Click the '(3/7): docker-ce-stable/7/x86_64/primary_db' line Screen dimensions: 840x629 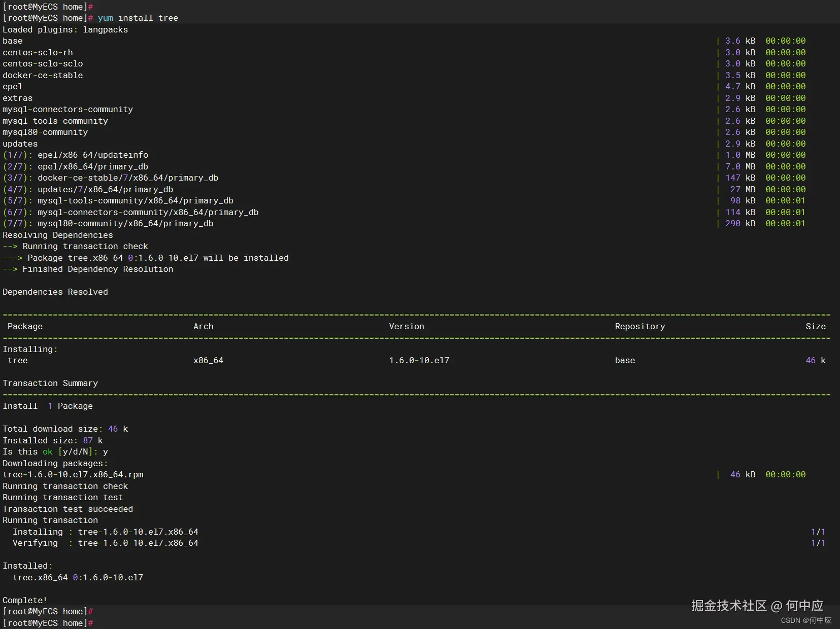tap(111, 178)
